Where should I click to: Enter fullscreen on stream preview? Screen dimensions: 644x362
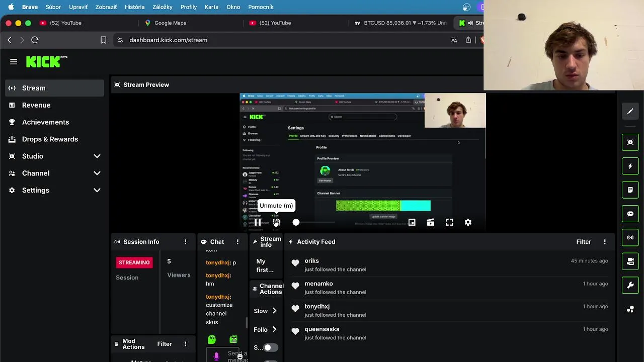coord(449,222)
